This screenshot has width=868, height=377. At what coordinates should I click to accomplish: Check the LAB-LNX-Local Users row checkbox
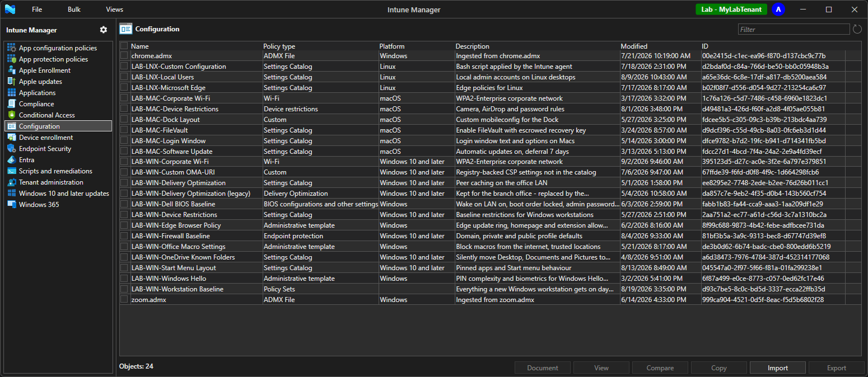click(x=124, y=77)
